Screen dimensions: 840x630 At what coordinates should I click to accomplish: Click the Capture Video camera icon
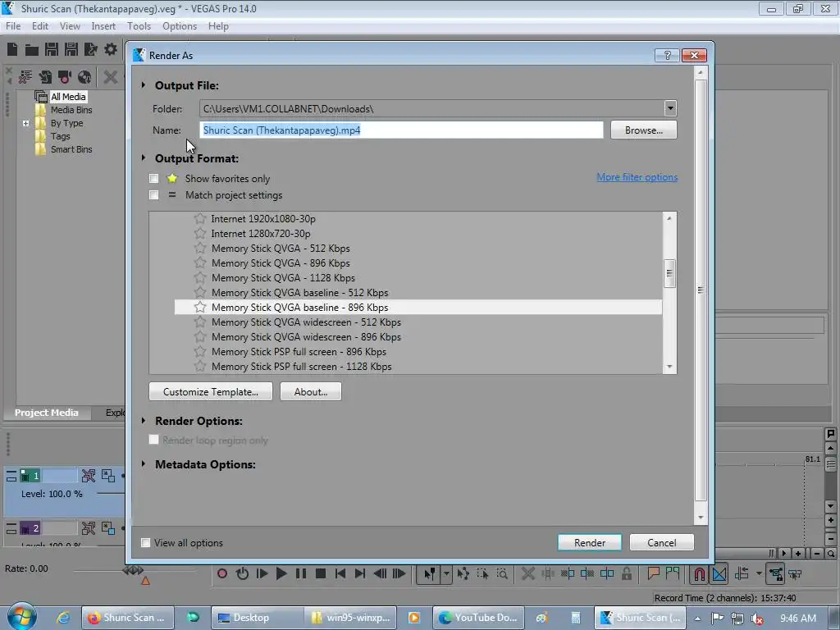tap(65, 77)
